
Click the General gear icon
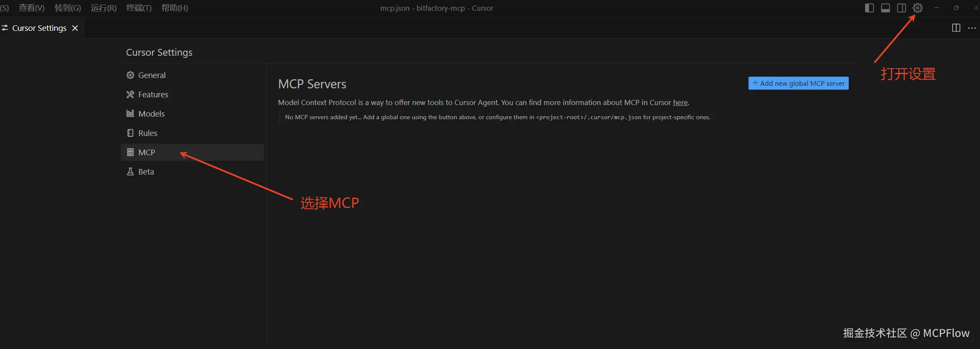tap(130, 75)
